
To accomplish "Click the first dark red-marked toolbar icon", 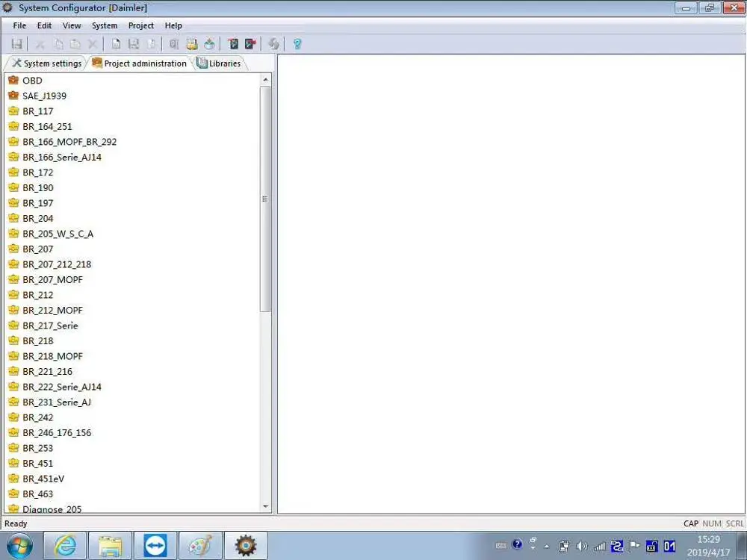I will [x=233, y=44].
